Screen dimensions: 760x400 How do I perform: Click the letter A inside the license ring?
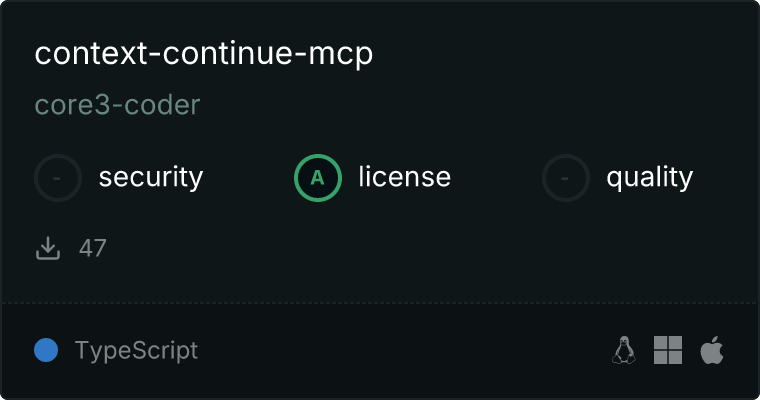(317, 178)
